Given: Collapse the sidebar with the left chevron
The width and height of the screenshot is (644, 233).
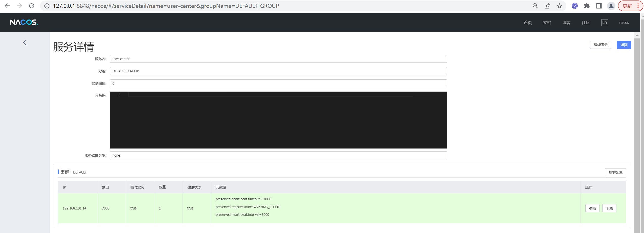Looking at the screenshot, I should (25, 43).
